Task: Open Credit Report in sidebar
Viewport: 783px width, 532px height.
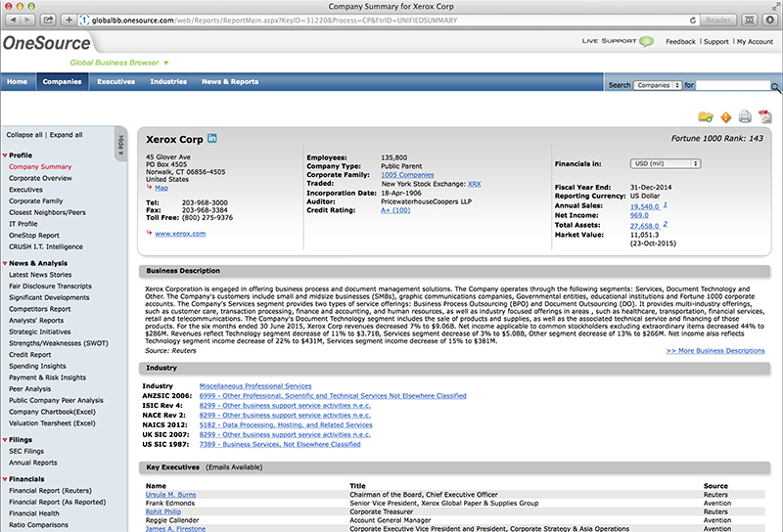Action: [x=30, y=355]
